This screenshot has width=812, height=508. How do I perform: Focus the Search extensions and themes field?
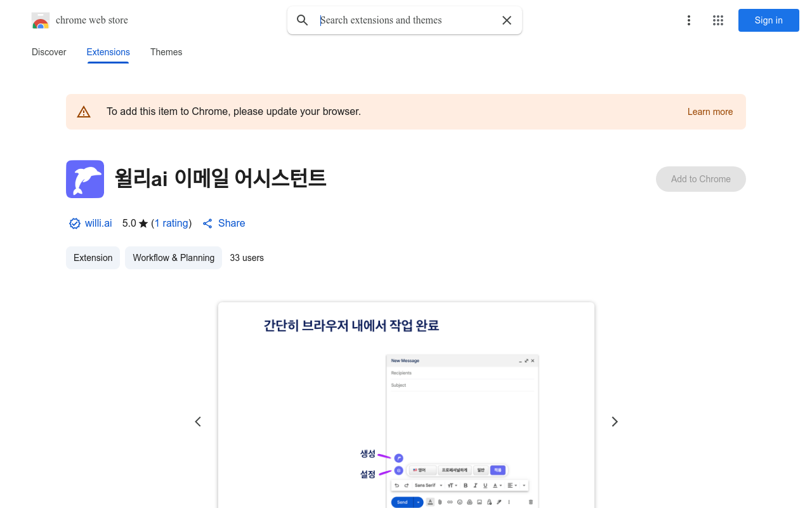click(406, 20)
